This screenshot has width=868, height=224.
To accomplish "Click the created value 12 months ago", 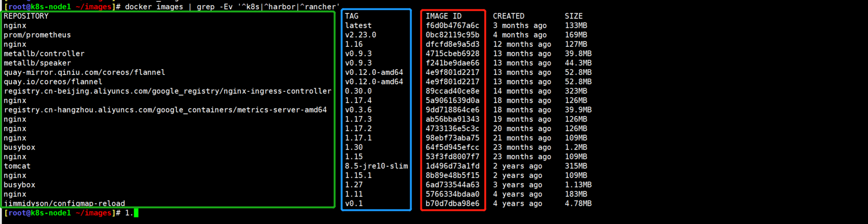I will pyautogui.click(x=522, y=44).
